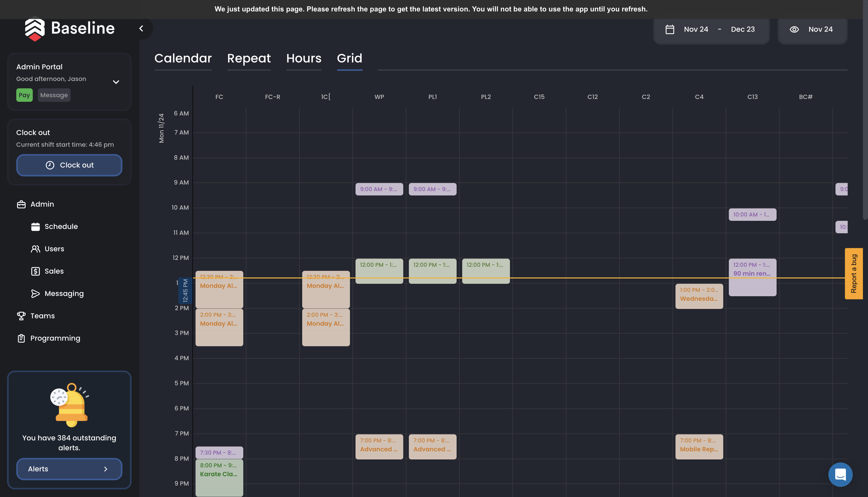Click the Report a bug side tab
The height and width of the screenshot is (497, 868).
pyautogui.click(x=853, y=273)
